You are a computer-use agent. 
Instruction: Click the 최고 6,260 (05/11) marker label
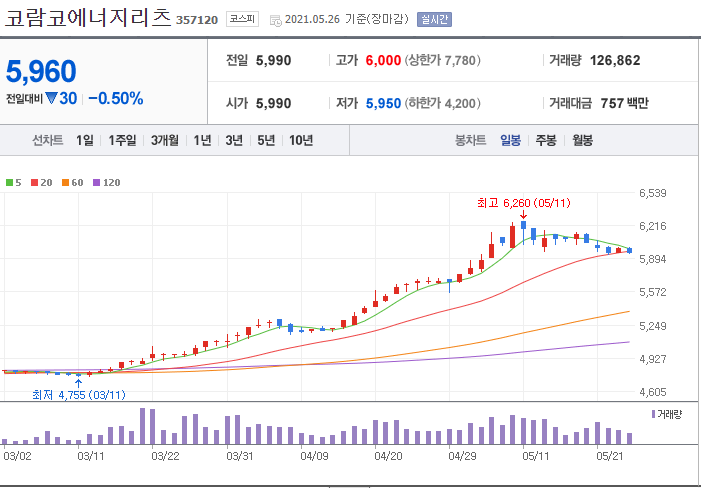524,203
